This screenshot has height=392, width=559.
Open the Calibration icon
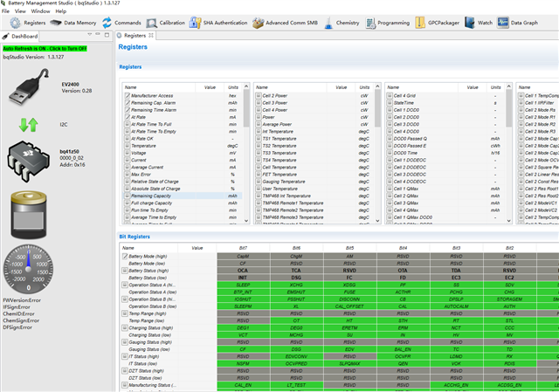click(151, 24)
